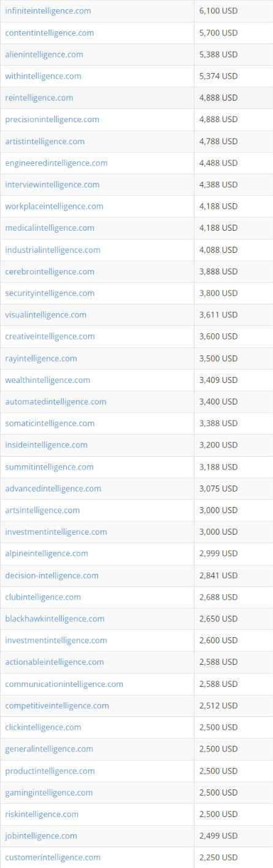The height and width of the screenshot is (868, 273).
Task: Click the decision-intelligence.com link
Action: click(52, 575)
